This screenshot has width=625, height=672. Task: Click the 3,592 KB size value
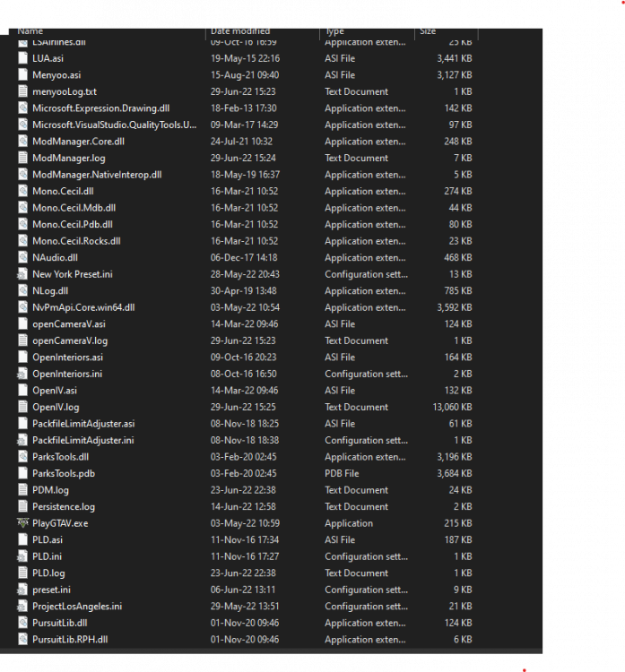point(455,307)
